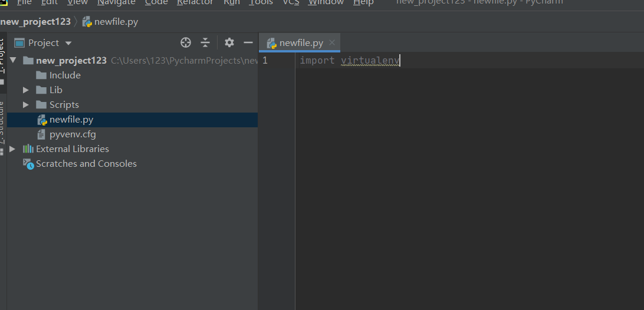
Task: Click the Python icon beside newfile.py in tree
Action: 42,120
